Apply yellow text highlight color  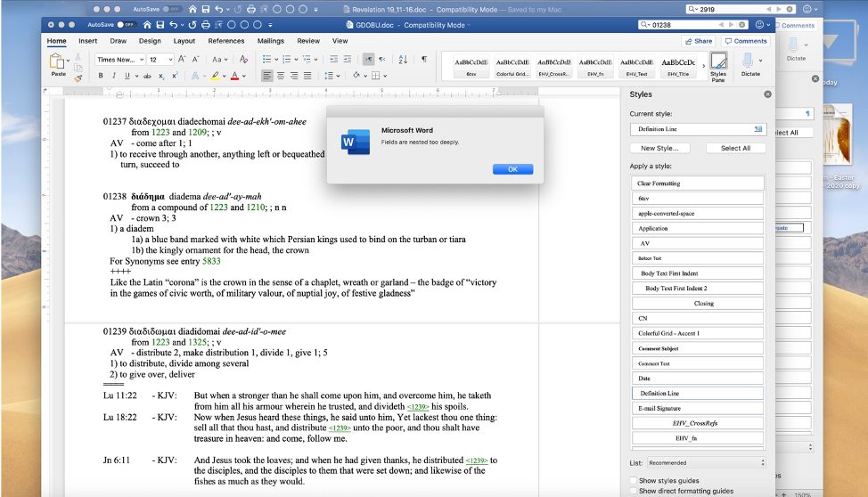point(215,76)
